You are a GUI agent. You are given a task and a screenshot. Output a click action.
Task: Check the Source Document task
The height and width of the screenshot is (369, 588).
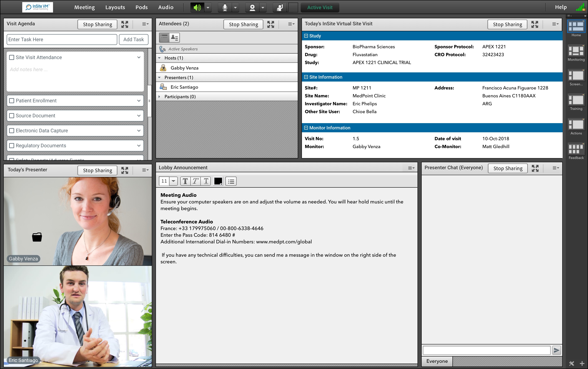point(11,116)
